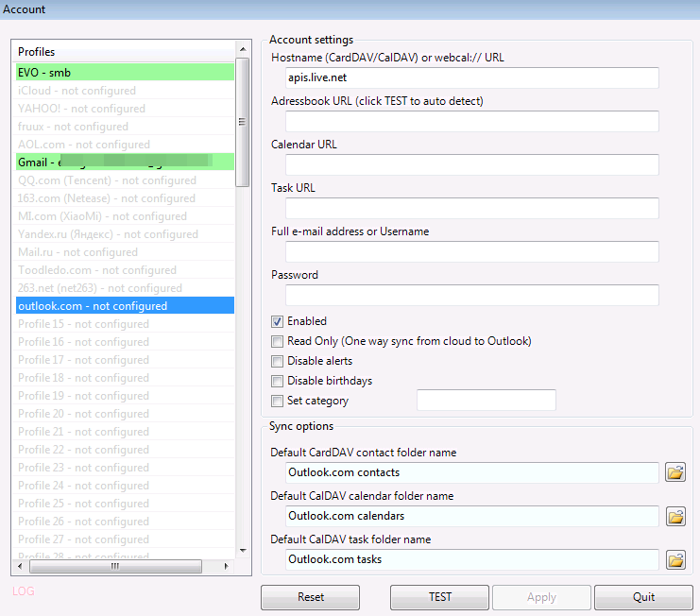700x616 pixels.
Task: Select outlook.com - not configured profile
Action: coord(125,306)
